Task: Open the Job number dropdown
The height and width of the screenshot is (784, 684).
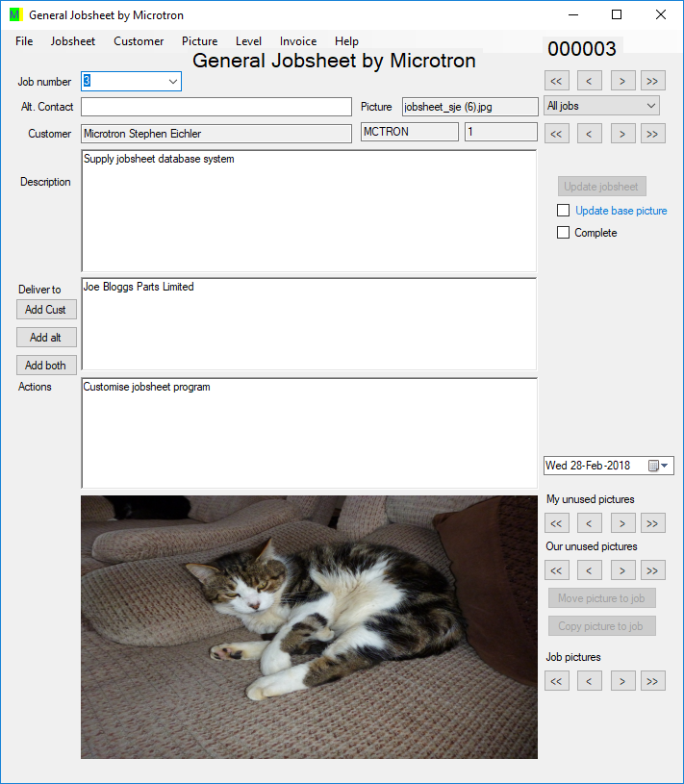Action: point(172,82)
